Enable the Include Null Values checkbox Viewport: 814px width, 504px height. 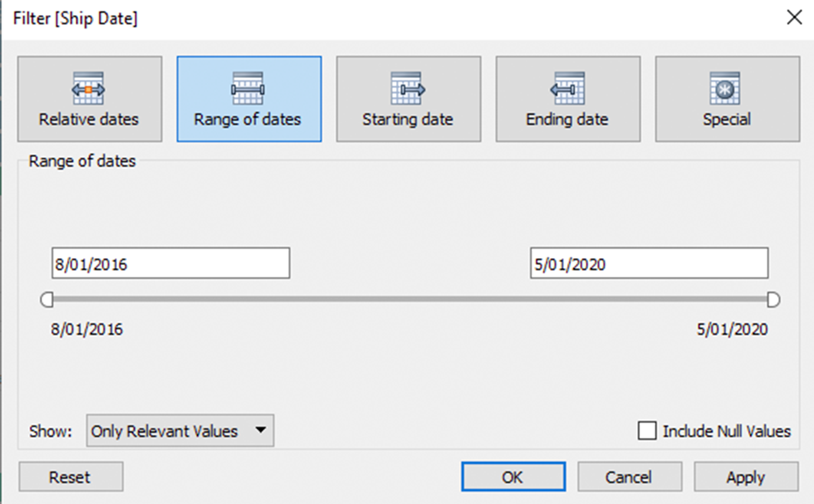[x=647, y=431]
